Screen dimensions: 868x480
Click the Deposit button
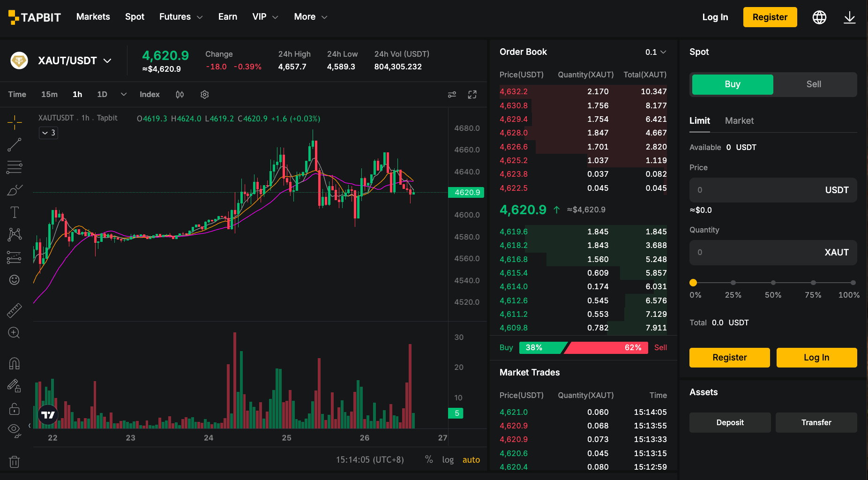pos(730,423)
